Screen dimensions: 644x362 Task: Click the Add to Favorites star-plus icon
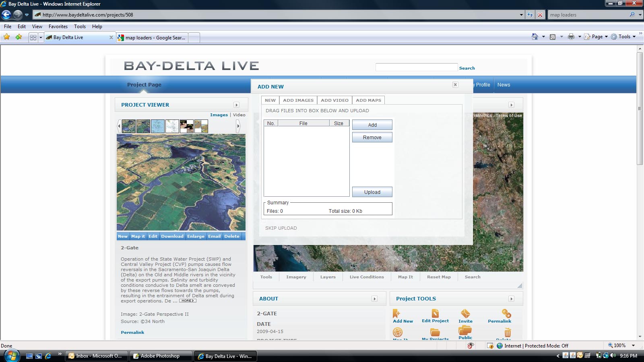(19, 37)
